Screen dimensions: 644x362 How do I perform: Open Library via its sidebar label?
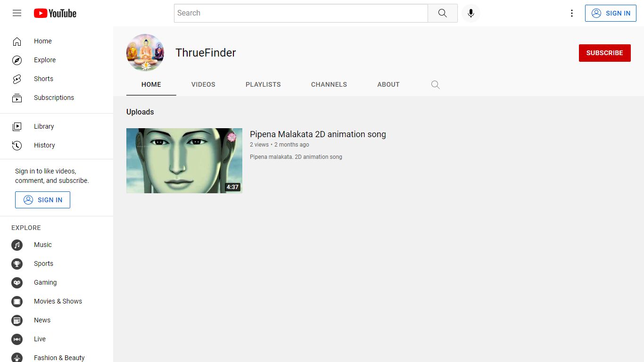[44, 126]
